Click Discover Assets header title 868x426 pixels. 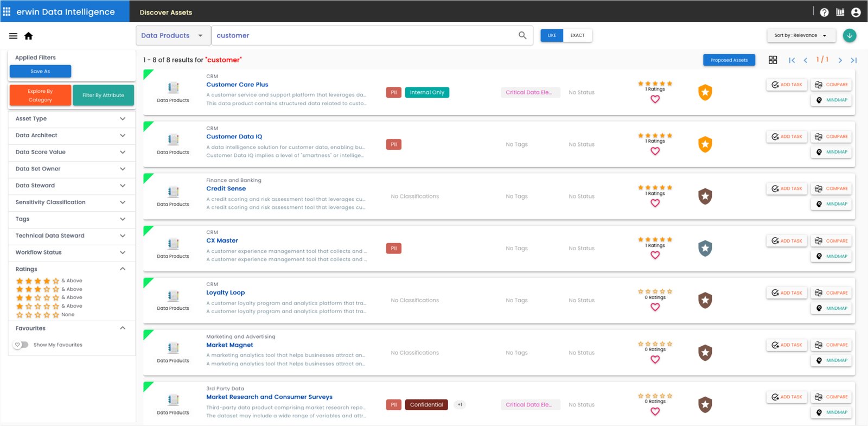(x=166, y=12)
